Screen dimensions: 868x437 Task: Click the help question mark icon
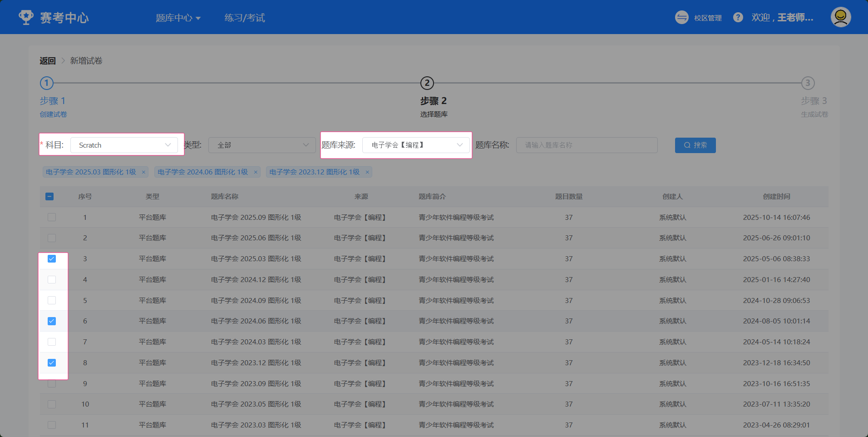[738, 17]
